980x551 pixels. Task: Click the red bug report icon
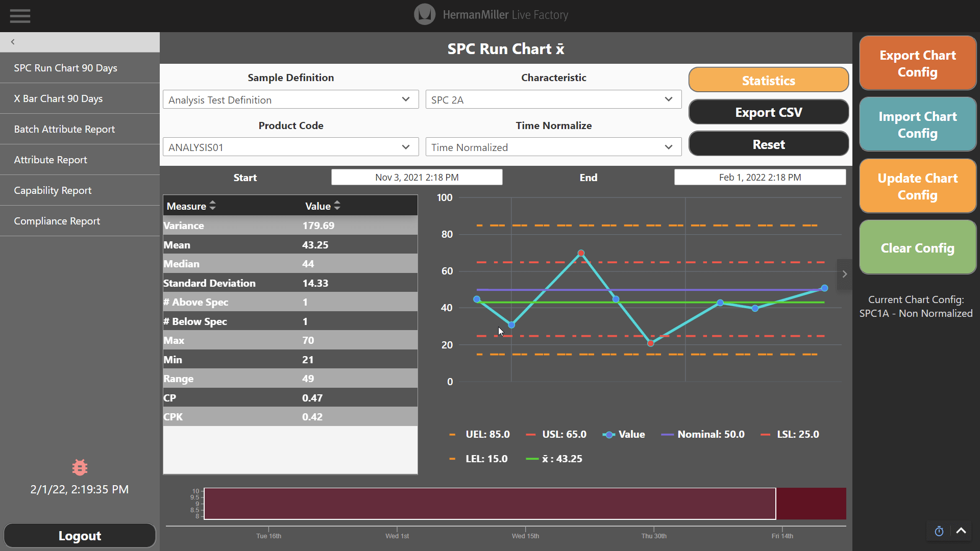(x=80, y=467)
